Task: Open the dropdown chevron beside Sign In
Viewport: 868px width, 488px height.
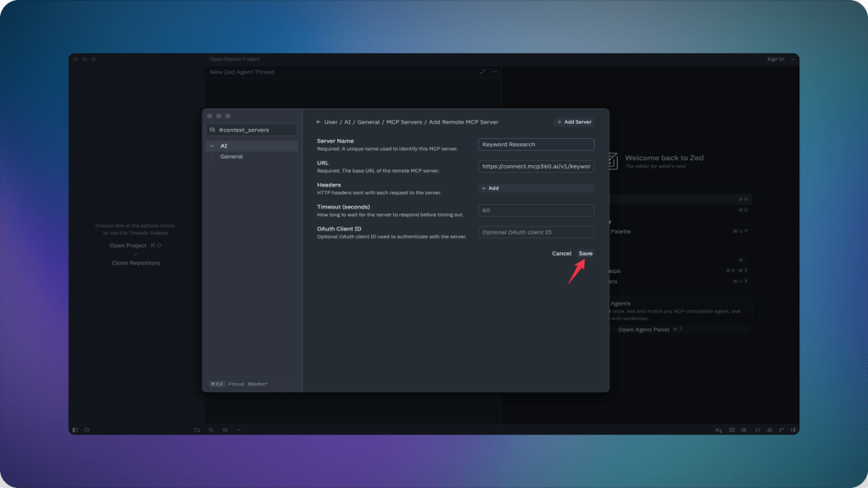Action: [793, 59]
